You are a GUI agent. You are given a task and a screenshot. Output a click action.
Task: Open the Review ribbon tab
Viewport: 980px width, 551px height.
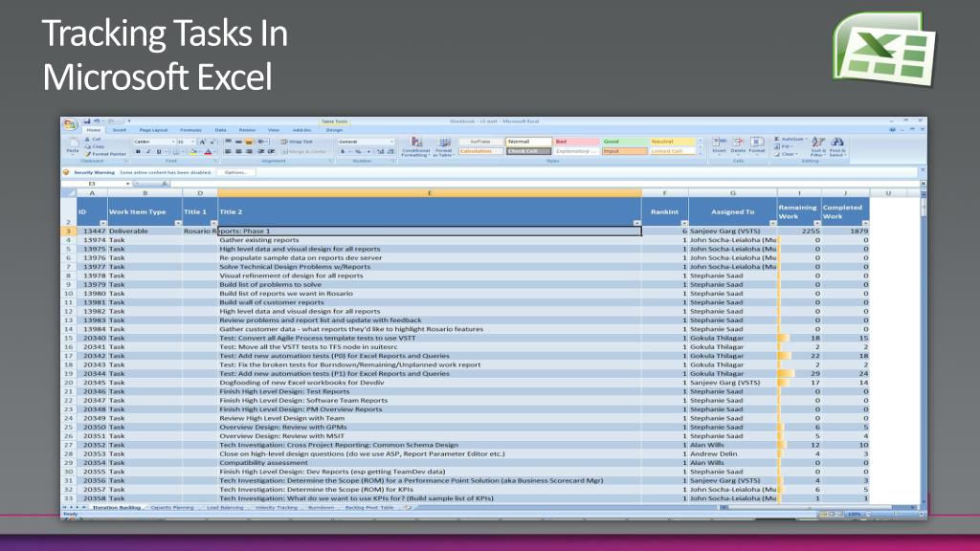(x=248, y=130)
